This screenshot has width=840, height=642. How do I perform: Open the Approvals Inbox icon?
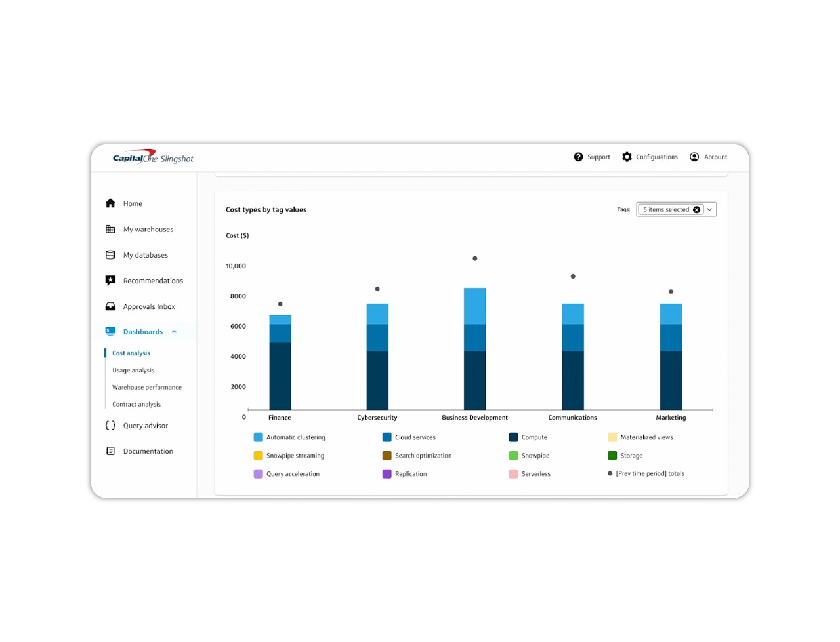tap(111, 306)
